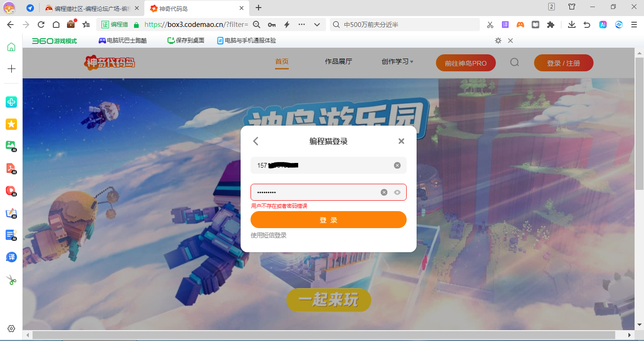Image resolution: width=644 pixels, height=341 pixels.
Task: Click the scissors screenshot tool in toolbar
Action: tap(490, 25)
